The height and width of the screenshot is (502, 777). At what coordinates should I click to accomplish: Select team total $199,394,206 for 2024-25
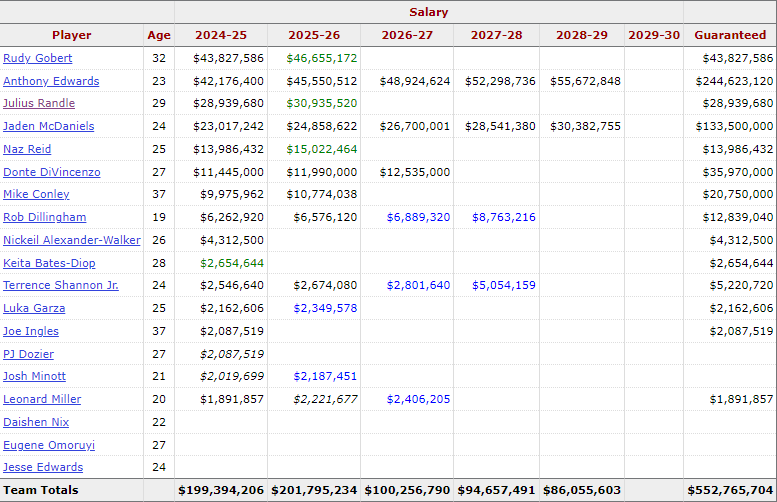tap(221, 490)
